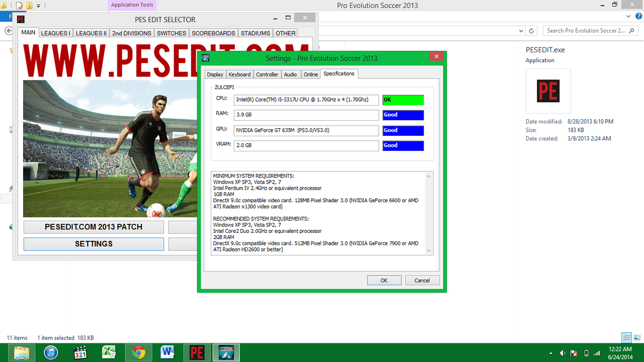Click green OK CPU status indicator
Screen dimensions: 644x362
[403, 100]
